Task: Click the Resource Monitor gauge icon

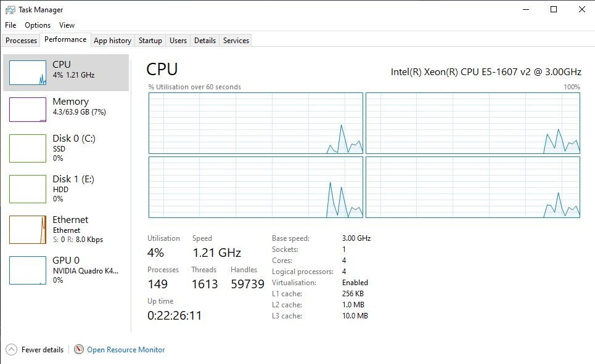Action: (78, 349)
